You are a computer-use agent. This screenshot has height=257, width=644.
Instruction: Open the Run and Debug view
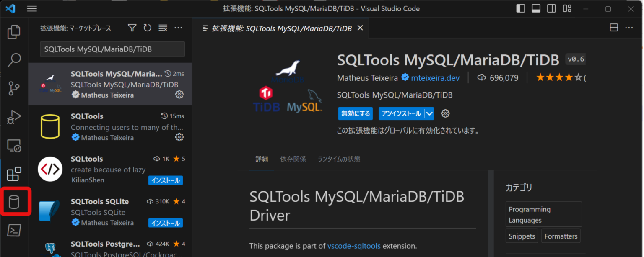tap(14, 117)
